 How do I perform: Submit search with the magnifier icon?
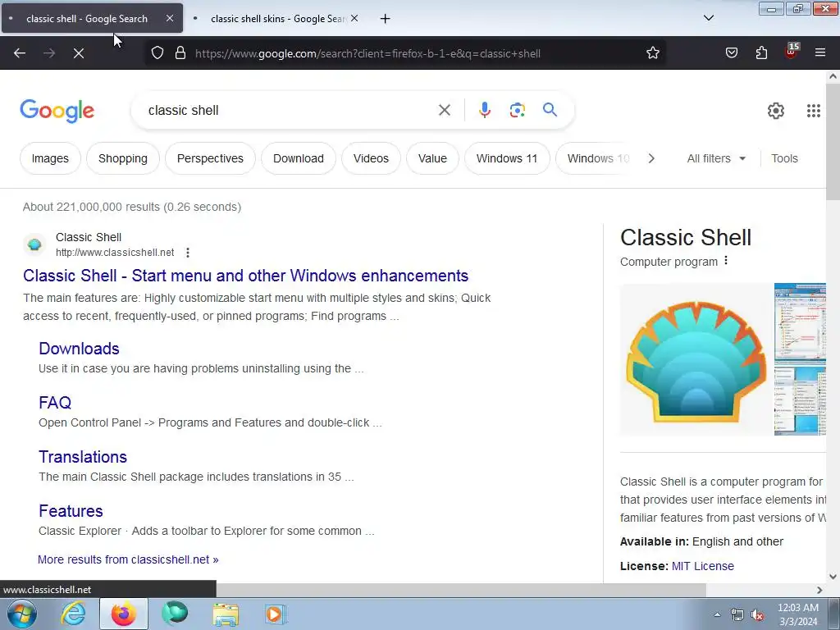(x=550, y=111)
